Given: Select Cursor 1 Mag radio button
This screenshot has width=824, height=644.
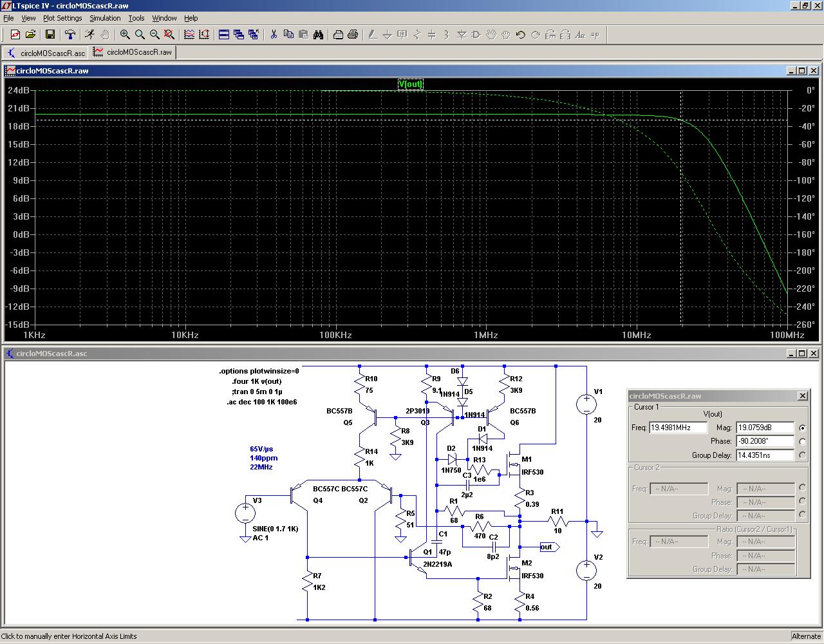Looking at the screenshot, I should click(802, 428).
